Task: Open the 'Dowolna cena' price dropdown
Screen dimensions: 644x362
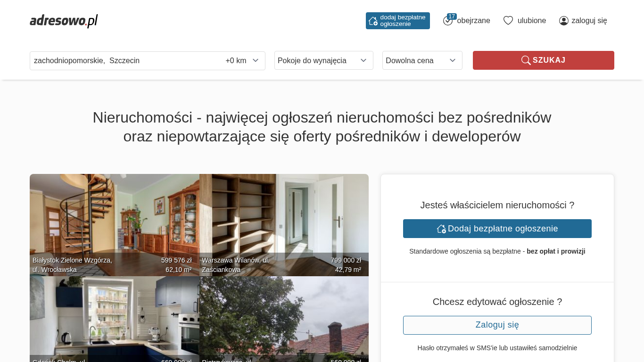Action: (422, 60)
